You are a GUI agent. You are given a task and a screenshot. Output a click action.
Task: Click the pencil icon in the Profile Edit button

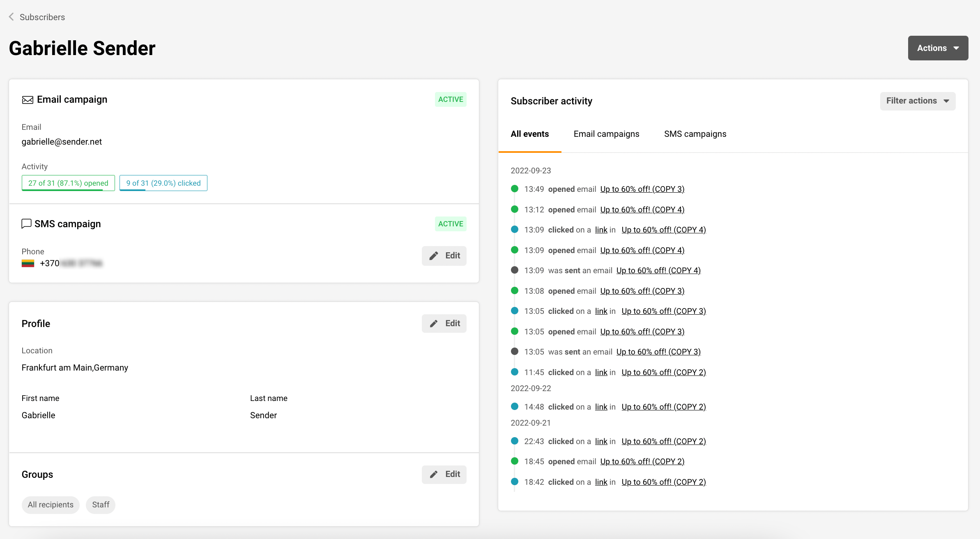coord(434,324)
